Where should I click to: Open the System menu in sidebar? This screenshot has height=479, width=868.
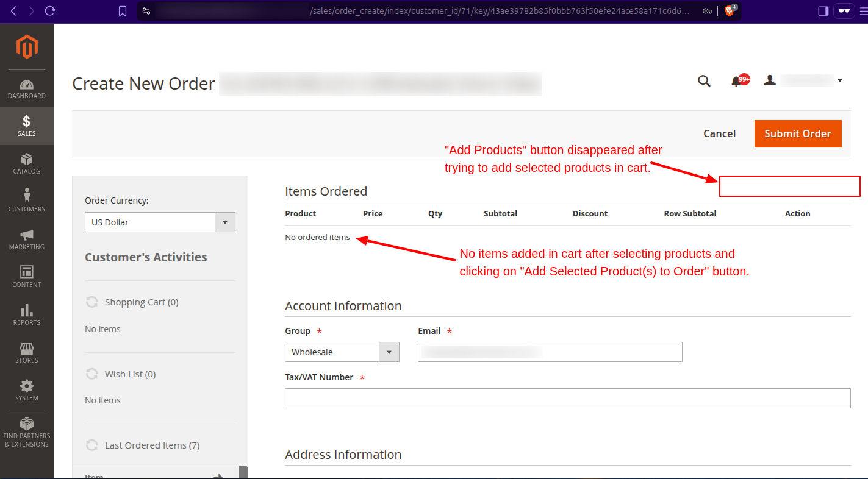pos(27,391)
